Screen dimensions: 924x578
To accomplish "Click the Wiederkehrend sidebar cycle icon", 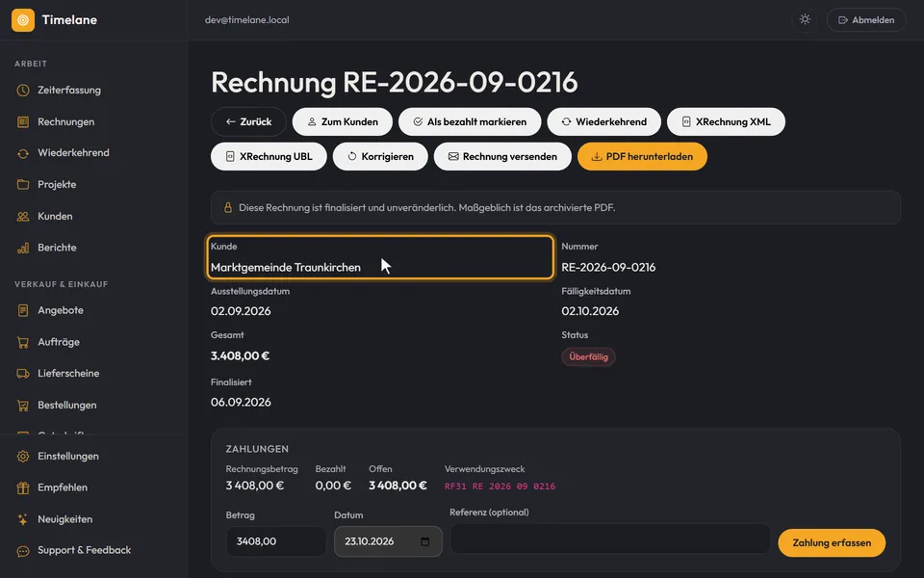I will [23, 153].
